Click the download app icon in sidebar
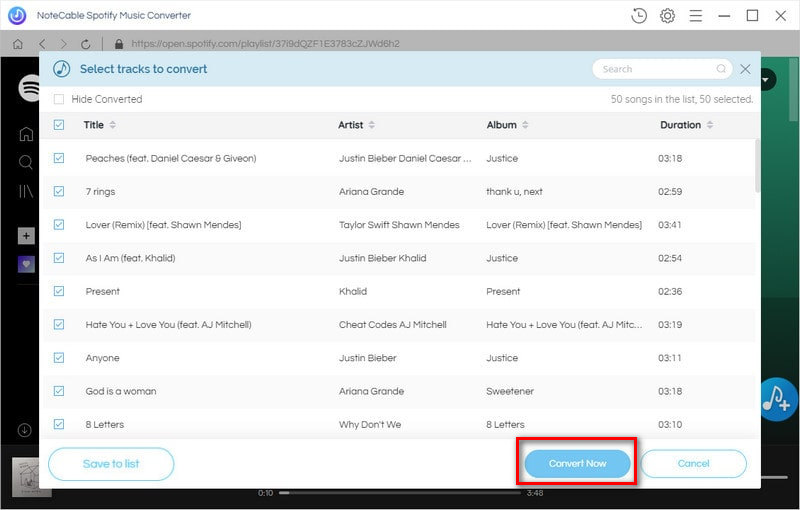The height and width of the screenshot is (510, 800). point(24,430)
